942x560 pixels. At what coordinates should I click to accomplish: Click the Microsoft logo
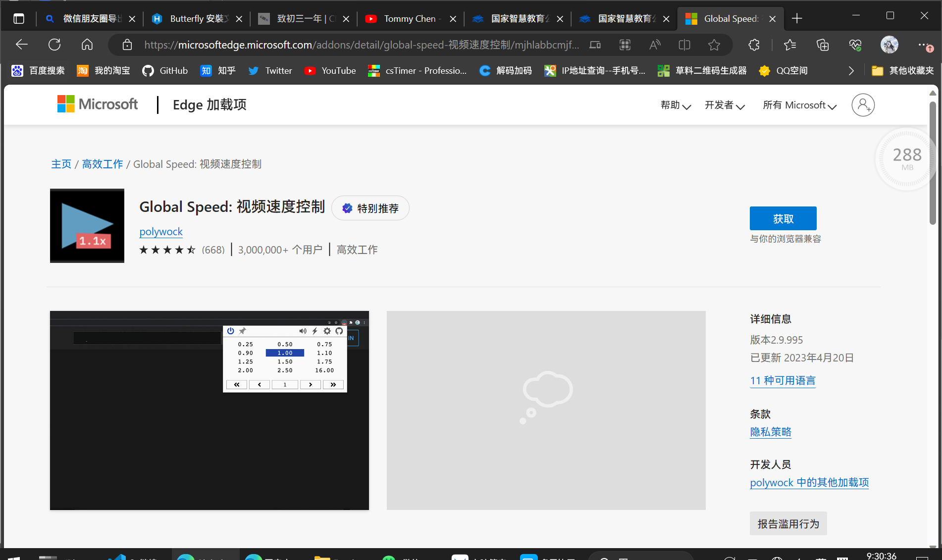coord(98,104)
